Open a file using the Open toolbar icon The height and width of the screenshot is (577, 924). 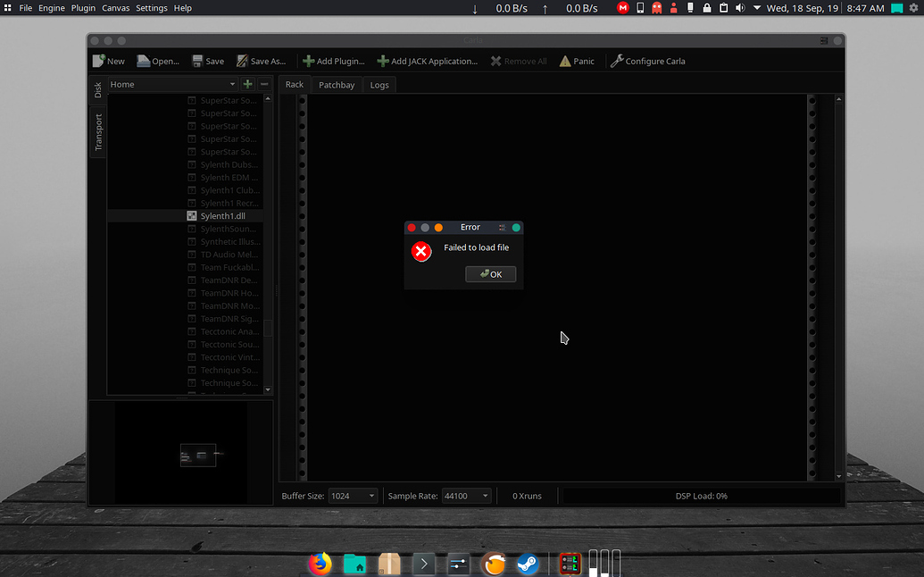[144, 61]
